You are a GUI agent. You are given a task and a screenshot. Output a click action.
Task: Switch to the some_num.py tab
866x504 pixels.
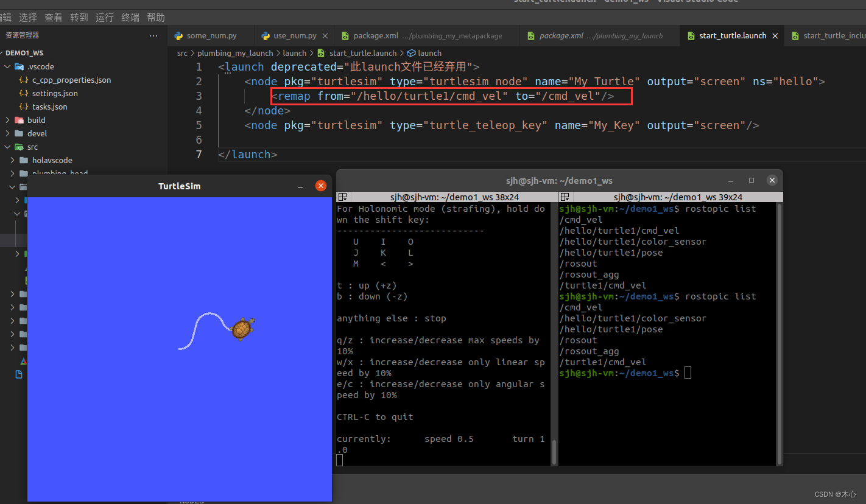[211, 36]
